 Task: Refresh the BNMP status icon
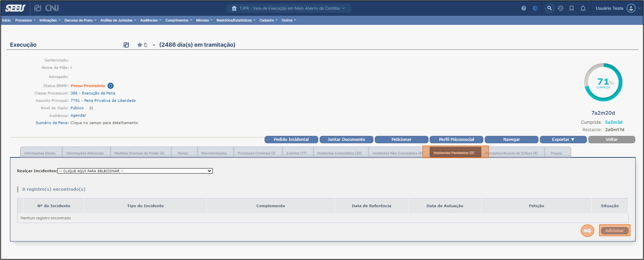click(110, 86)
